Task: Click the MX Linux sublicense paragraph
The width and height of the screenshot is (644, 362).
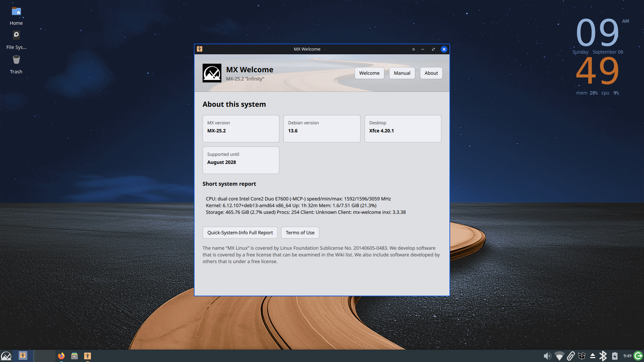Action: click(x=321, y=255)
